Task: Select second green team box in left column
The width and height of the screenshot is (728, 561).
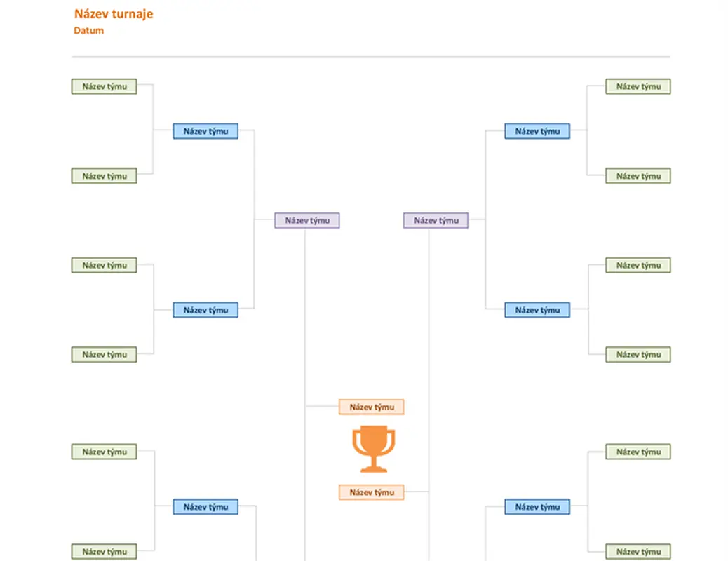Action: tap(104, 176)
